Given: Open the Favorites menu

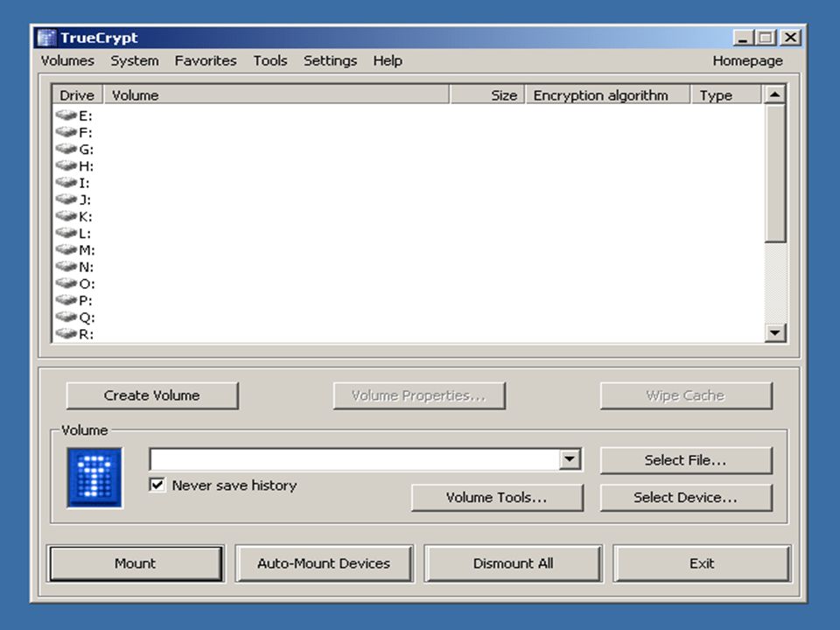Looking at the screenshot, I should [x=206, y=60].
